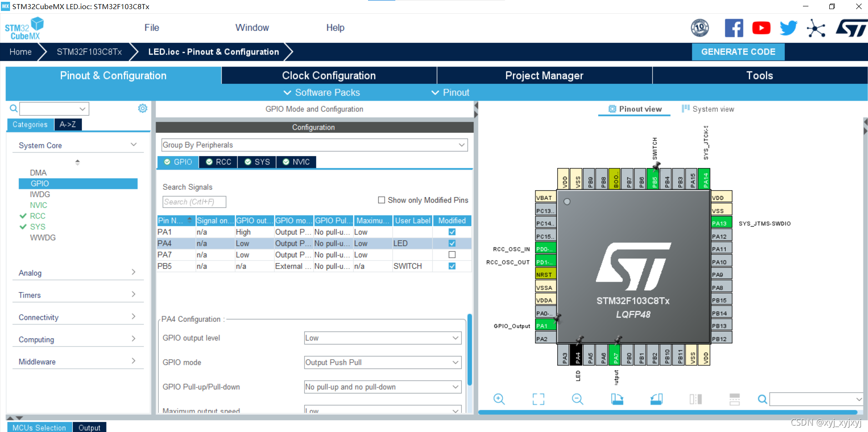Open the Output bottom tab
Screen dimensions: 868x432
tap(89, 427)
